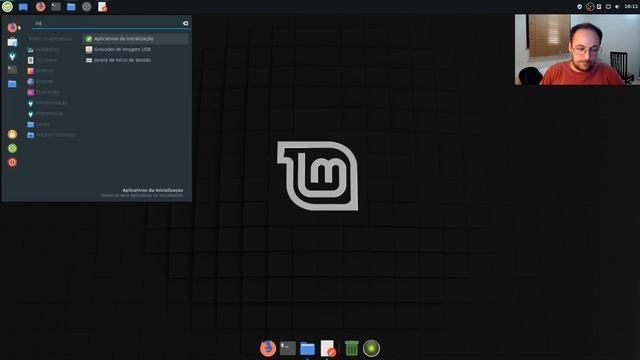Viewport: 640px width, 360px height.
Task: Open Aplicativos de Inicialização from search results
Action: tap(136, 38)
